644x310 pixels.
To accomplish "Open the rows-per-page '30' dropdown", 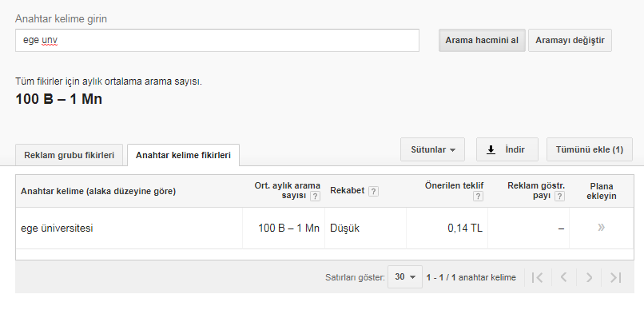I will 405,277.
